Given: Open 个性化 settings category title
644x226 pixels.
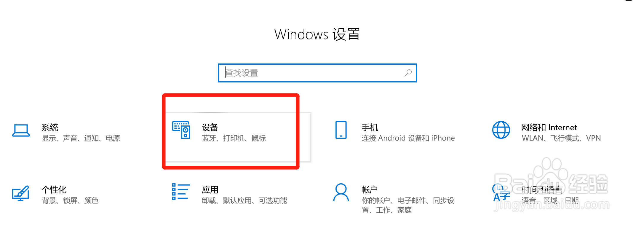Looking at the screenshot, I should pyautogui.click(x=54, y=190).
